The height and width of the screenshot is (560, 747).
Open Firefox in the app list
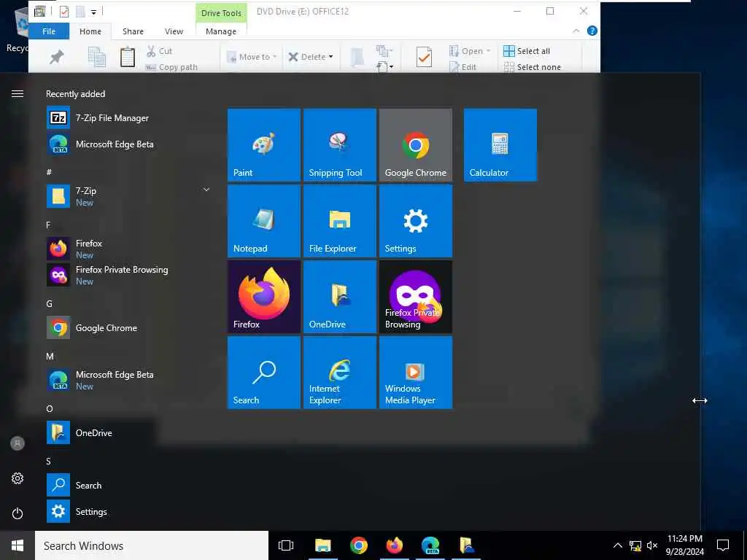click(128, 249)
